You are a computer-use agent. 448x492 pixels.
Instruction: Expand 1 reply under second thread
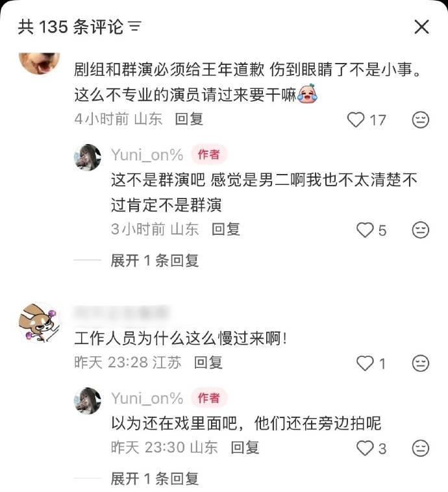155,479
